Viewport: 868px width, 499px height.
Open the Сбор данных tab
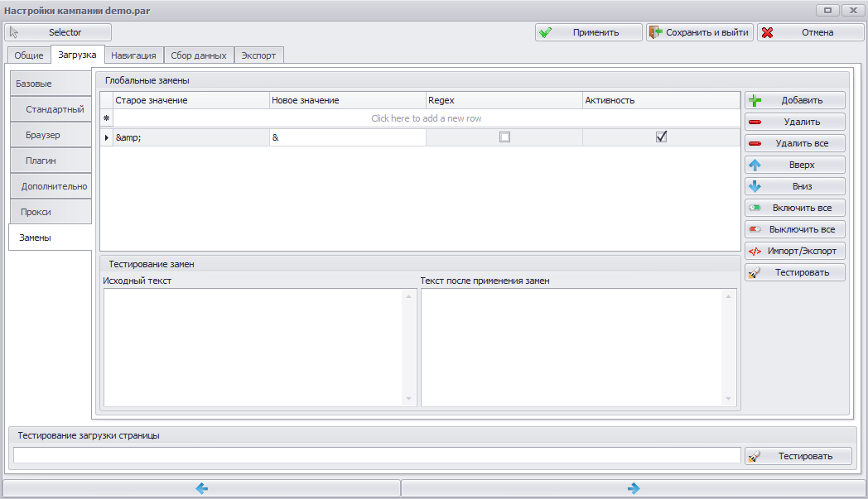[199, 55]
